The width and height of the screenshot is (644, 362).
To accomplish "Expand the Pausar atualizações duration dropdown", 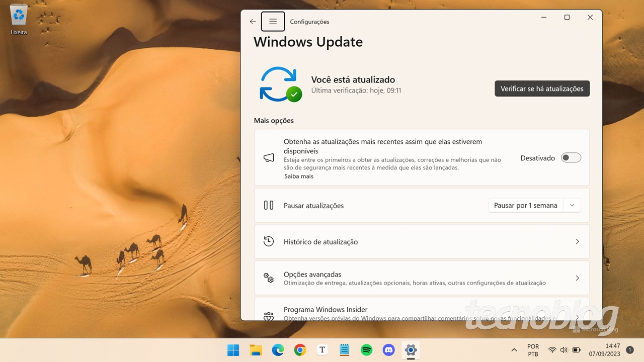I will pyautogui.click(x=572, y=205).
